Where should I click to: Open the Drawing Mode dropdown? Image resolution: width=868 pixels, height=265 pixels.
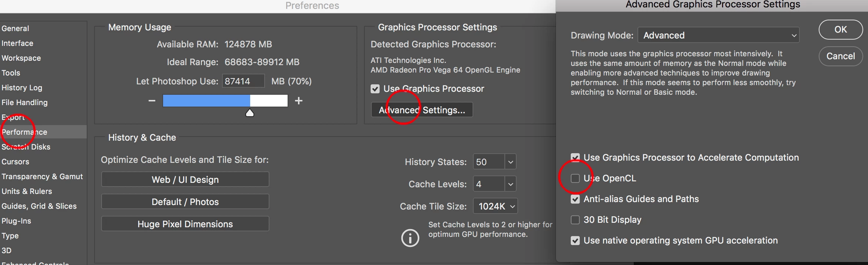coord(718,36)
